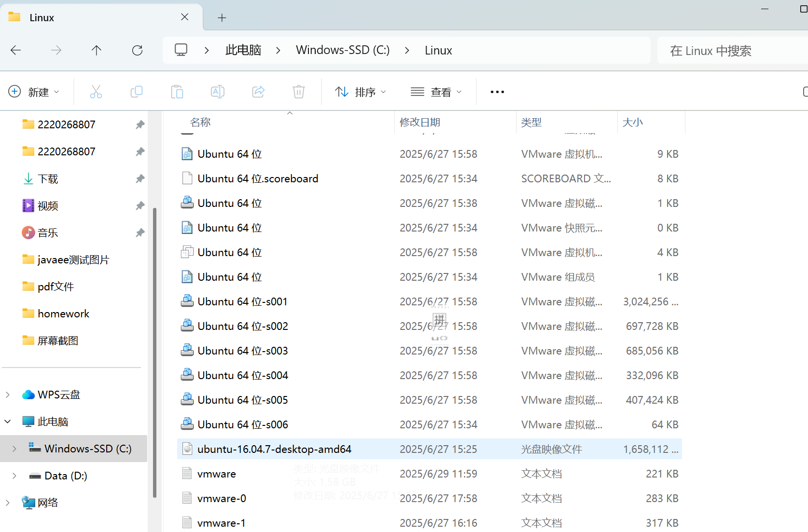808x532 pixels.
Task: Open the 排序 dropdown
Action: 361,92
